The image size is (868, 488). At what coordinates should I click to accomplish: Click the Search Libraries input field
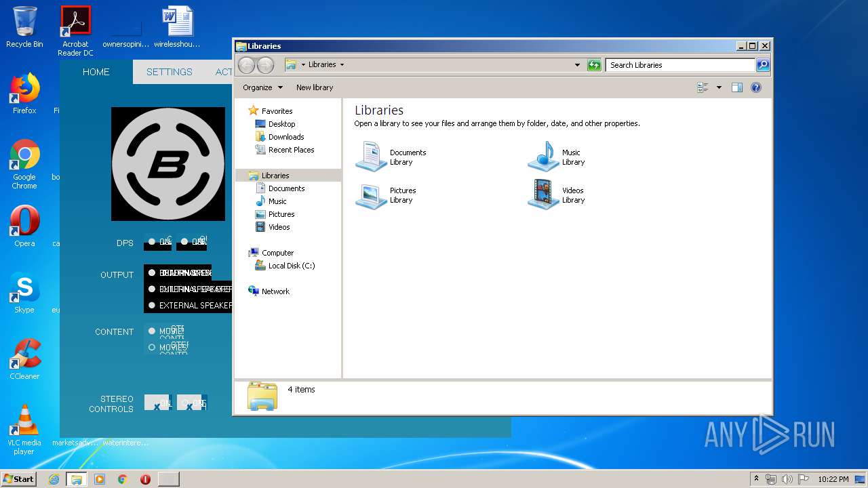(680, 65)
